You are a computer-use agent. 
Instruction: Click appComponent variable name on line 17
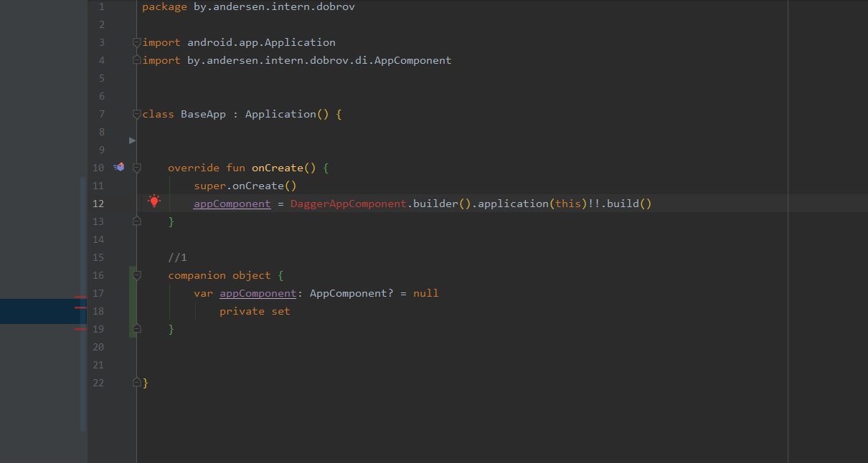[x=258, y=293]
